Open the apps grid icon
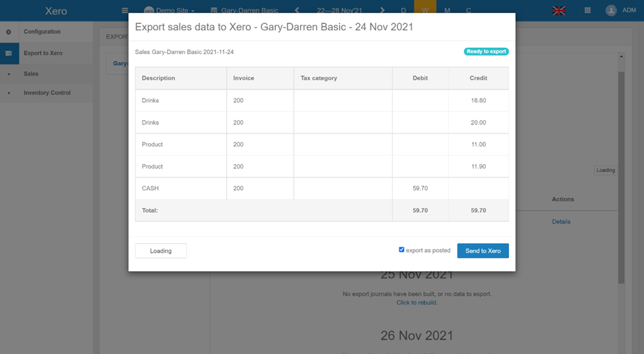This screenshot has height=354, width=644. pos(587,10)
